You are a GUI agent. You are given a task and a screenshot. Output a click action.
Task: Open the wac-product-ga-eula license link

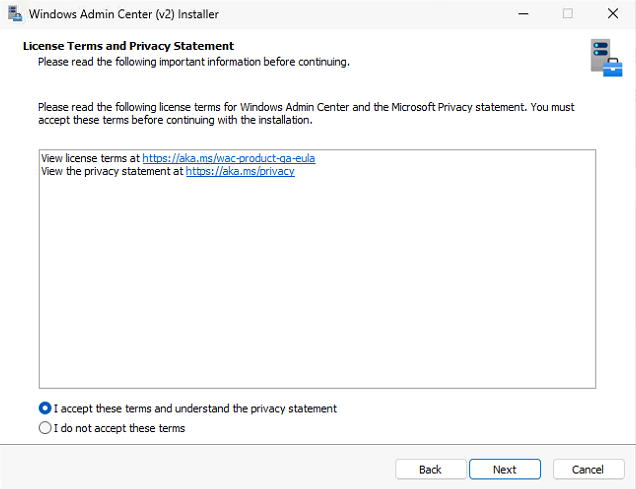click(x=229, y=158)
